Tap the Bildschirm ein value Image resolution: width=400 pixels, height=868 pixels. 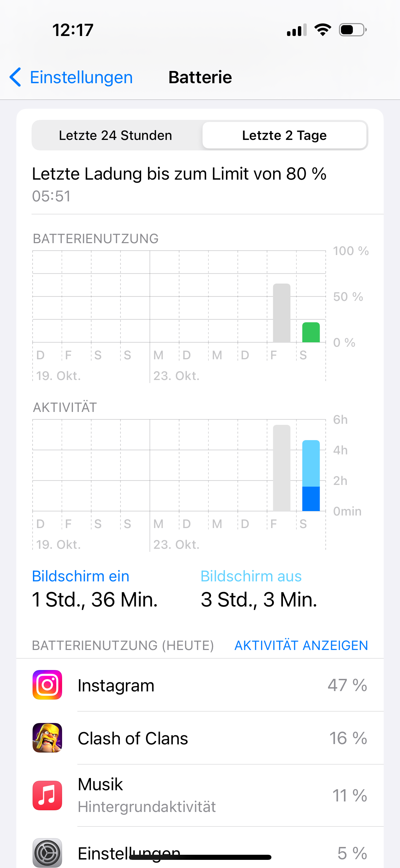95,599
